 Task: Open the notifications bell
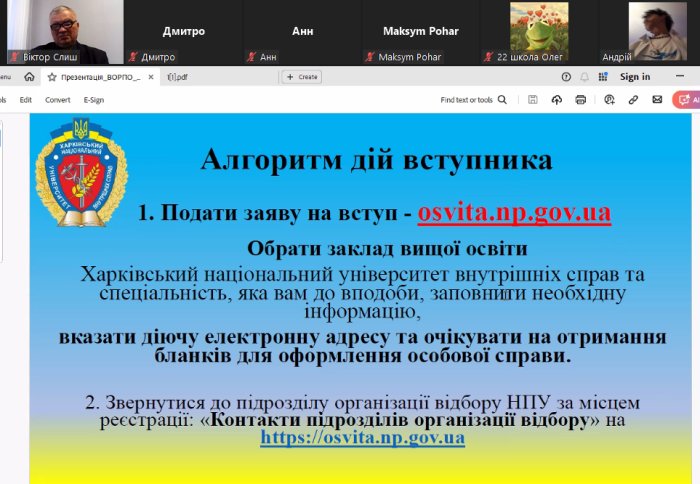[x=585, y=76]
